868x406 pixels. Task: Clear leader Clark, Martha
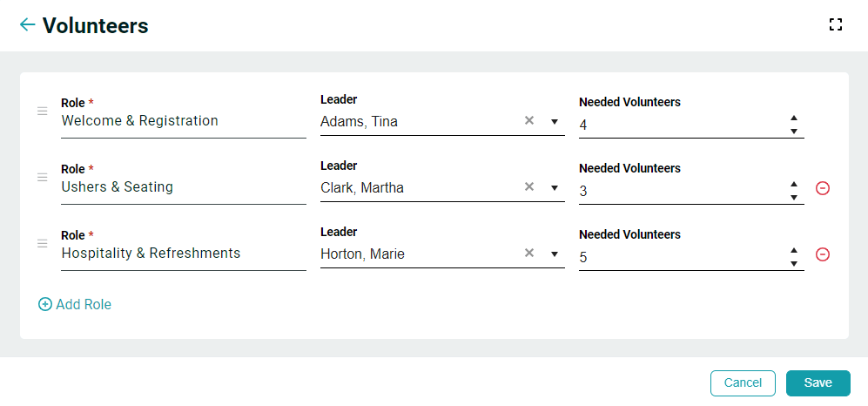coord(529,186)
